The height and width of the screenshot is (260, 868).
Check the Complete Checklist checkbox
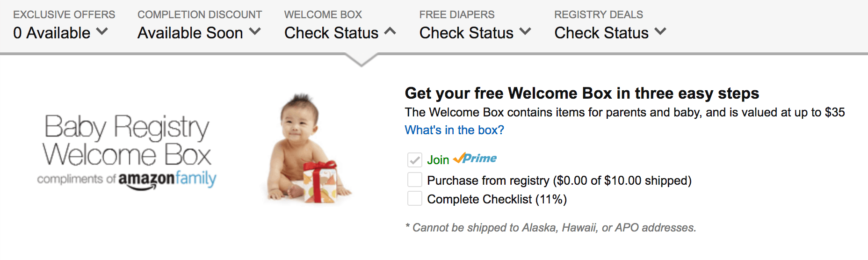(415, 199)
